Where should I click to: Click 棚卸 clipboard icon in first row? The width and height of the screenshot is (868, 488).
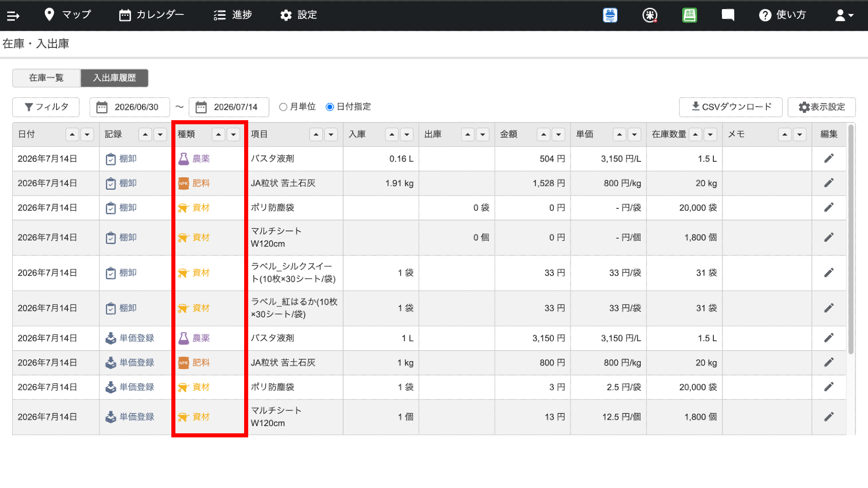[x=111, y=159]
